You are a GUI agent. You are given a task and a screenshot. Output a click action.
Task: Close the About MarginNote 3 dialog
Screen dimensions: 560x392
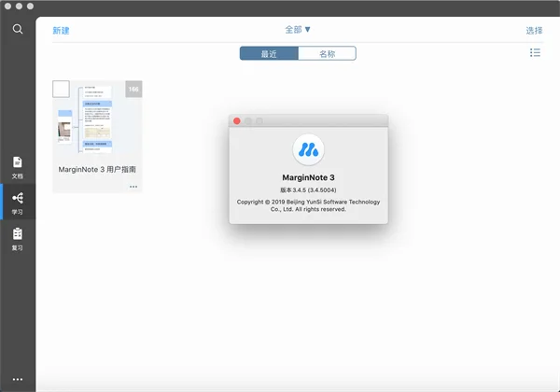(x=237, y=121)
